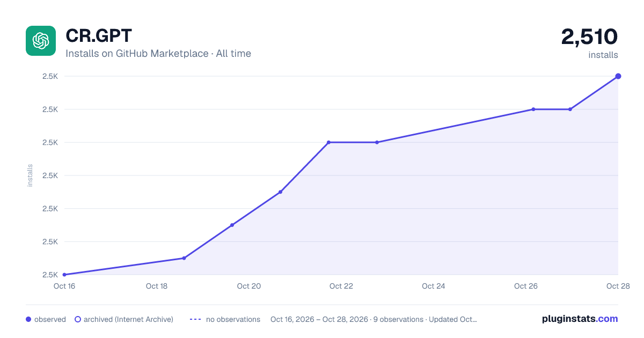Click the 'no observations' legend text

[x=233, y=319]
